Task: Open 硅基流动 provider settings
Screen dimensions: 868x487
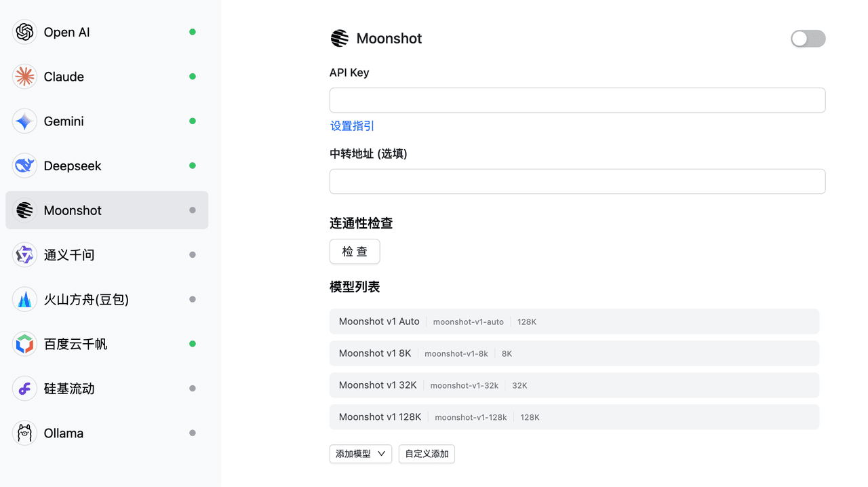Action: [x=107, y=389]
